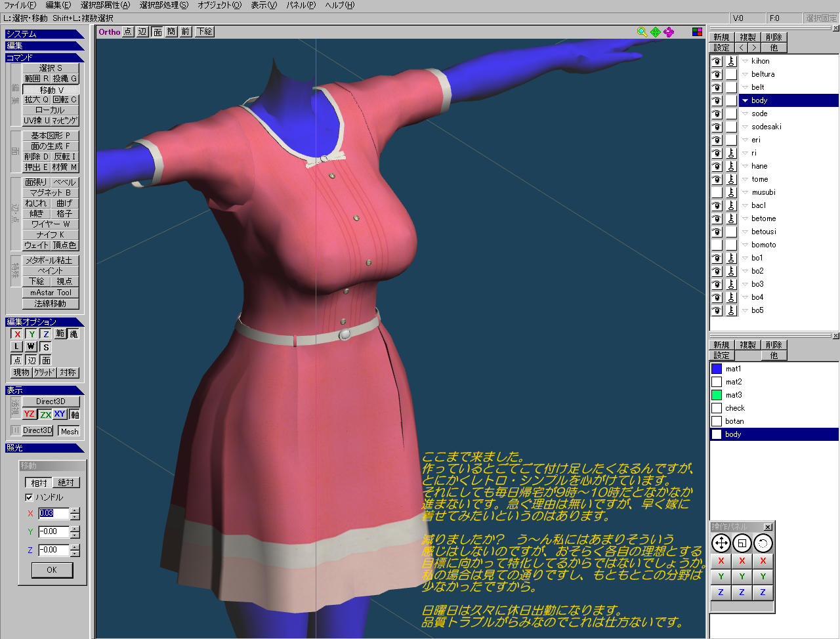The height and width of the screenshot is (639, 840).
Task: Click the move icon in 操作パネル
Action: pyautogui.click(x=721, y=543)
